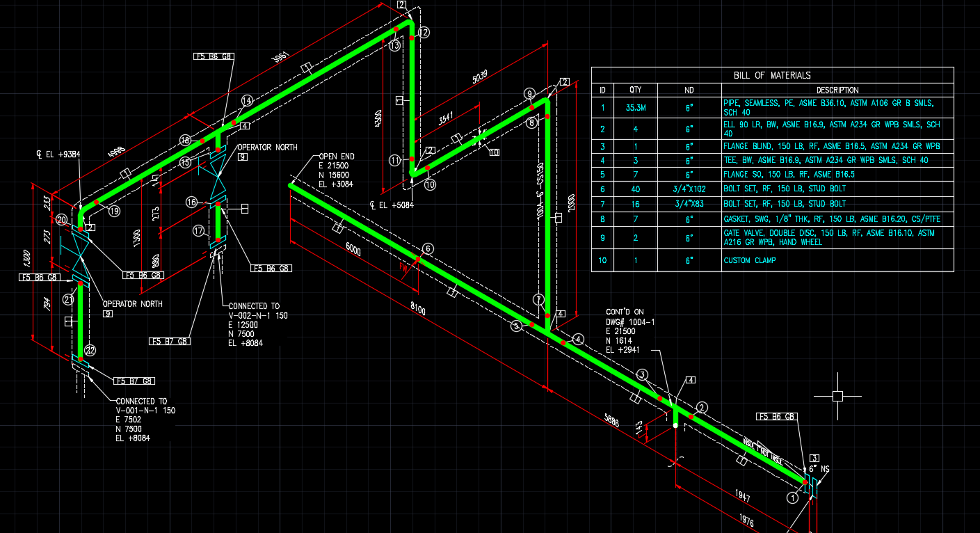Select the V-001-N-1 150 connection label
Screen dimensions: 980x533
click(145, 411)
